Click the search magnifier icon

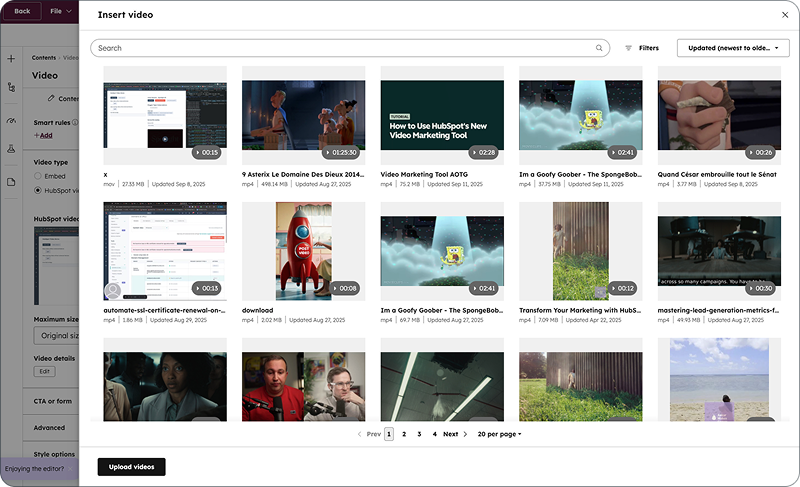pos(599,48)
